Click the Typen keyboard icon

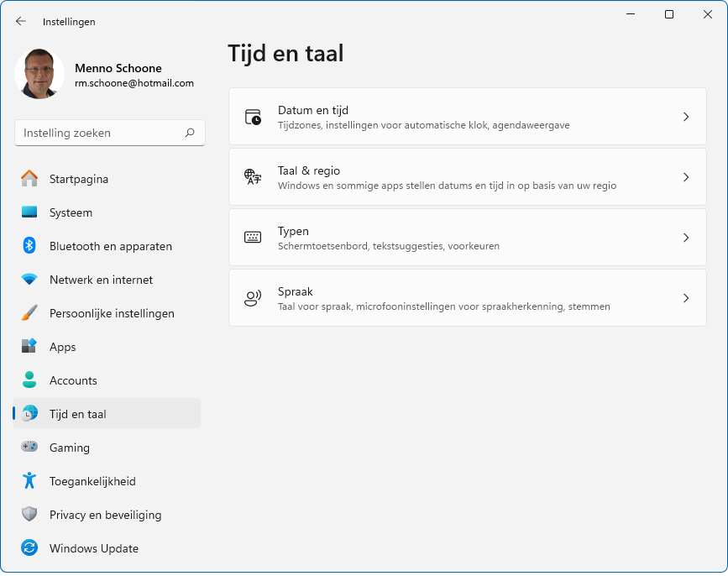tap(253, 238)
